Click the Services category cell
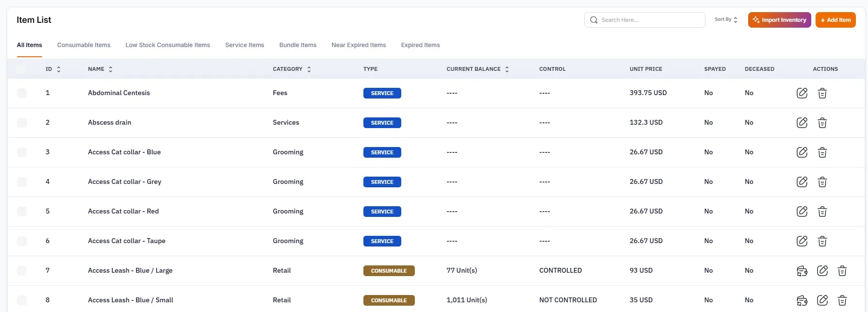The height and width of the screenshot is (312, 868). 286,122
